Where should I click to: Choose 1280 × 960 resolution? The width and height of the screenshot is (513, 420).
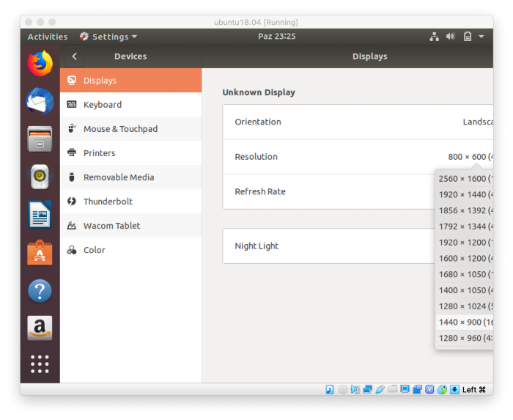click(x=465, y=338)
